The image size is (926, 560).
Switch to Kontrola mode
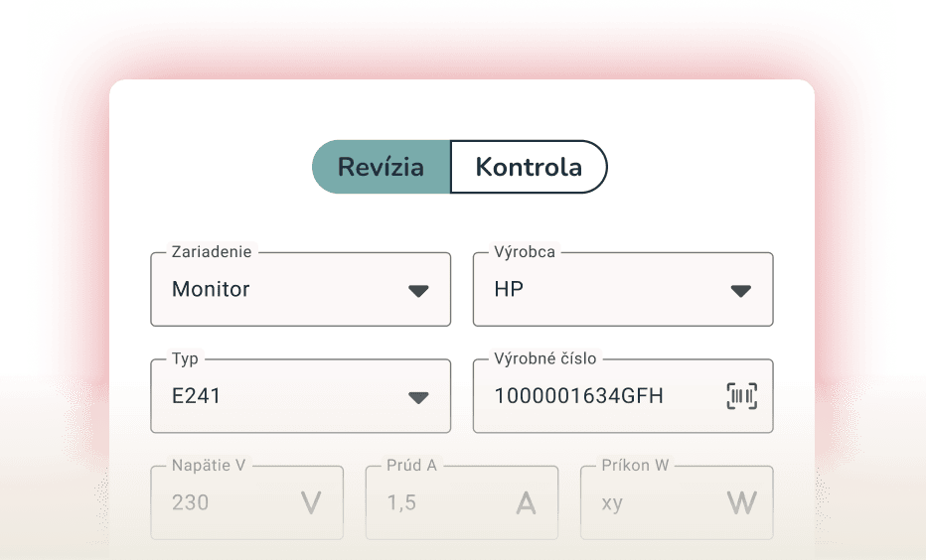[x=529, y=167]
